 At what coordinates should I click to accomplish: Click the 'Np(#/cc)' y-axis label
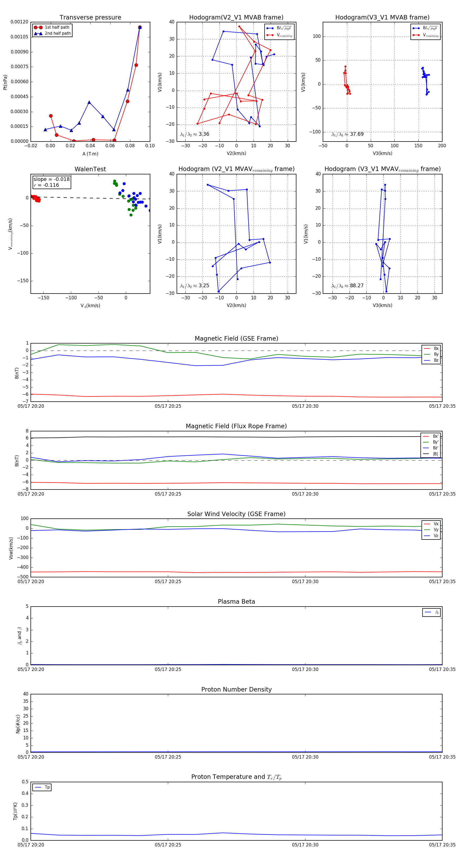[x=18, y=723]
